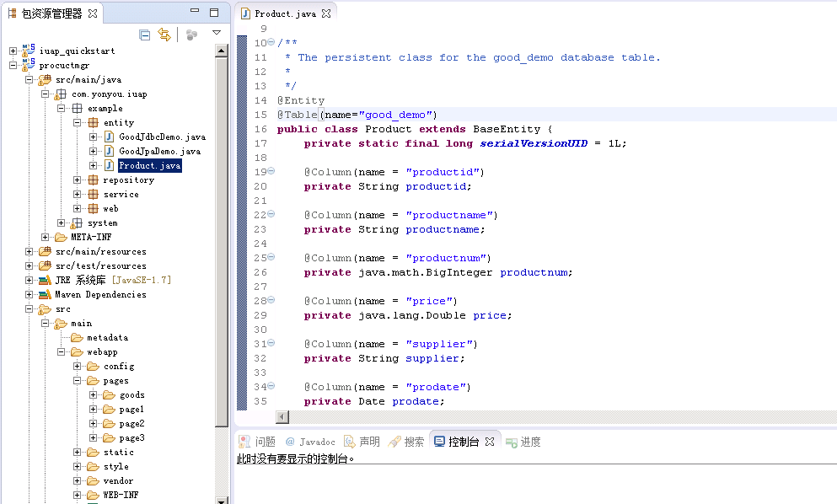Click Collapse All icon in package explorer
Image resolution: width=837 pixels, height=504 pixels.
(145, 35)
